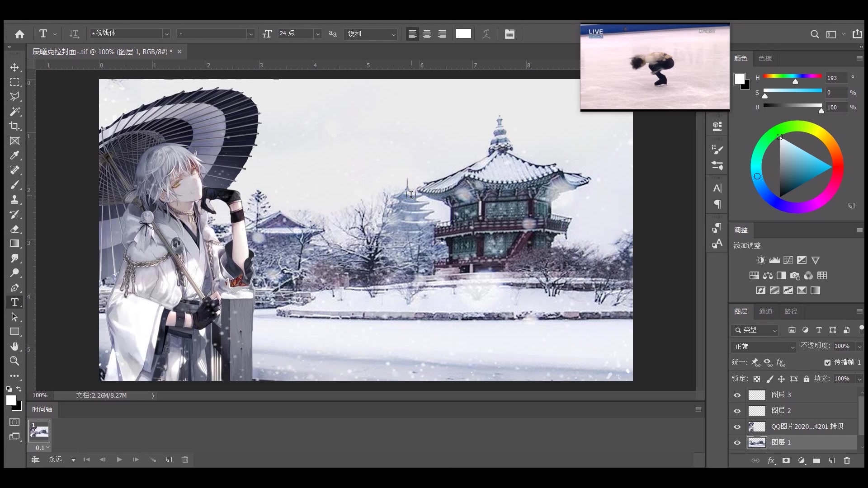
Task: Center align text in options bar
Action: (427, 34)
